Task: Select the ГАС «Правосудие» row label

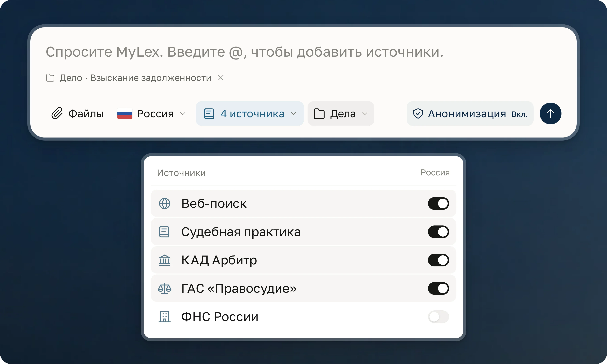Action: tap(239, 289)
